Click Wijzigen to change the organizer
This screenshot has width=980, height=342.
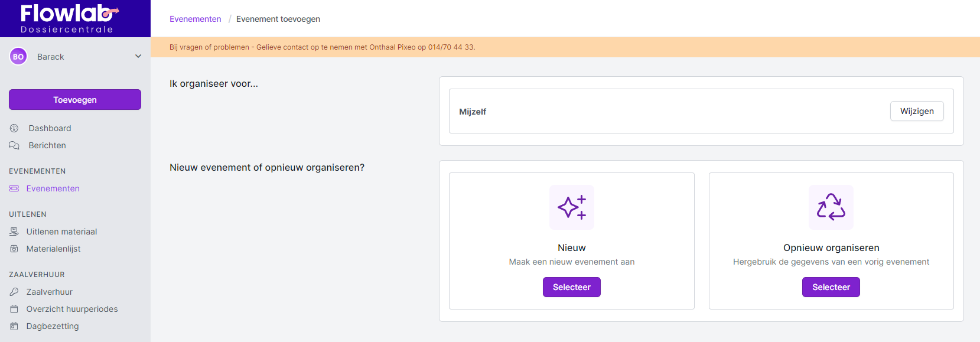click(916, 111)
